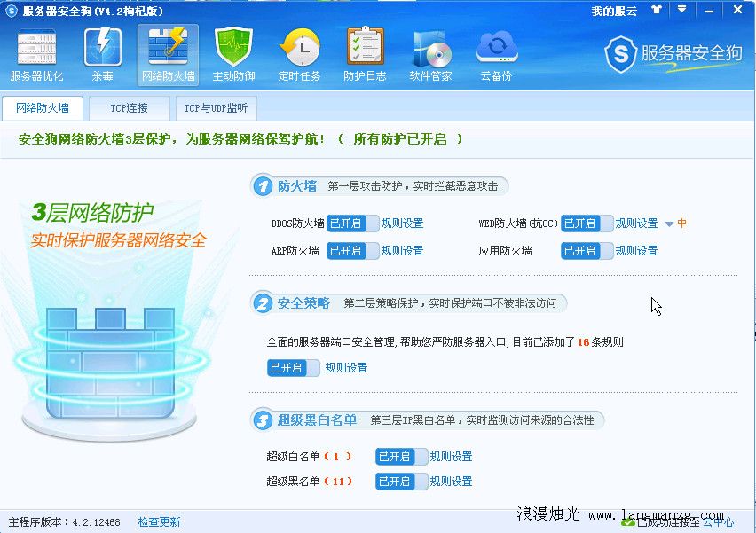Click the 防火墙 section number 1 badge
756x533 pixels.
click(x=263, y=186)
